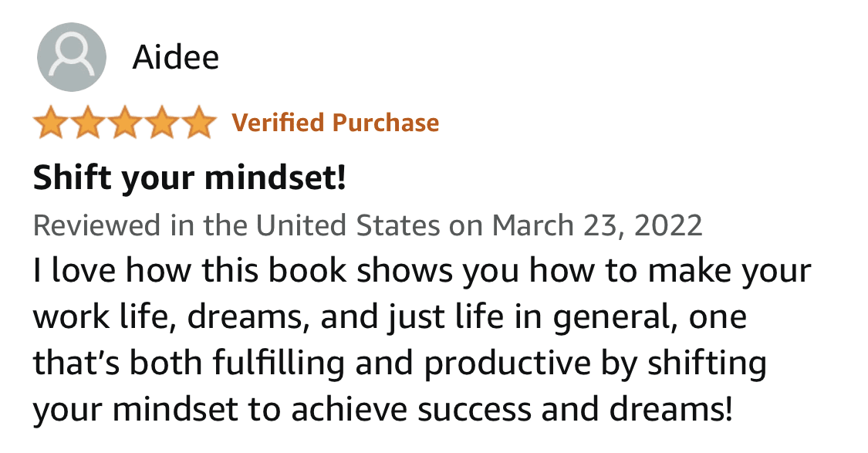Click the Verified Purchase label
This screenshot has height=453, width=868.
pos(336,123)
